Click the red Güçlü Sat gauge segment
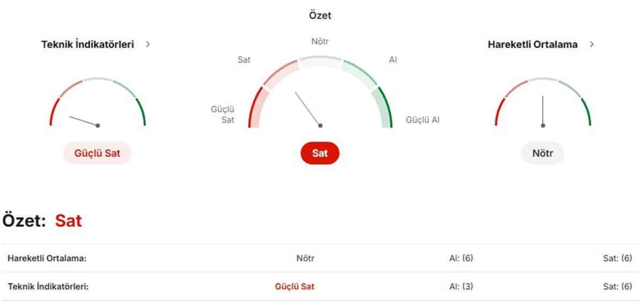Screen dimensions: 644x307 (256, 106)
